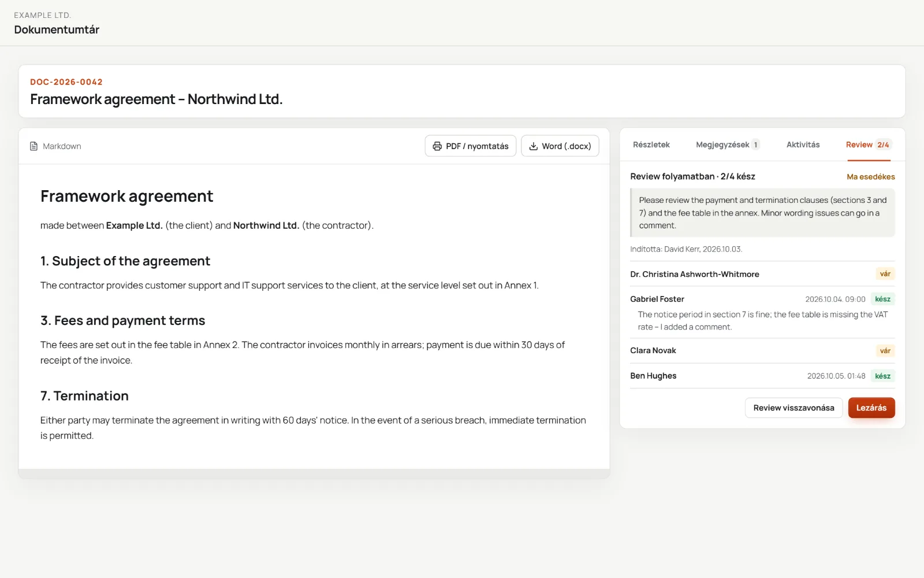The width and height of the screenshot is (924, 578).
Task: Click reviewer name Clara Novak
Action: coord(653,350)
